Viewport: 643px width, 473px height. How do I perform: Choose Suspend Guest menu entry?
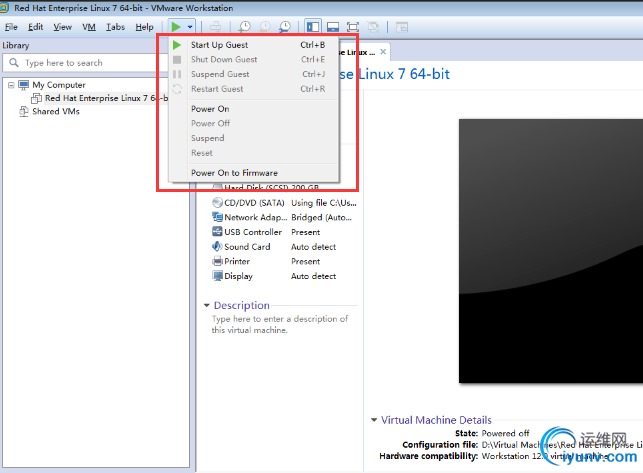(x=254, y=74)
